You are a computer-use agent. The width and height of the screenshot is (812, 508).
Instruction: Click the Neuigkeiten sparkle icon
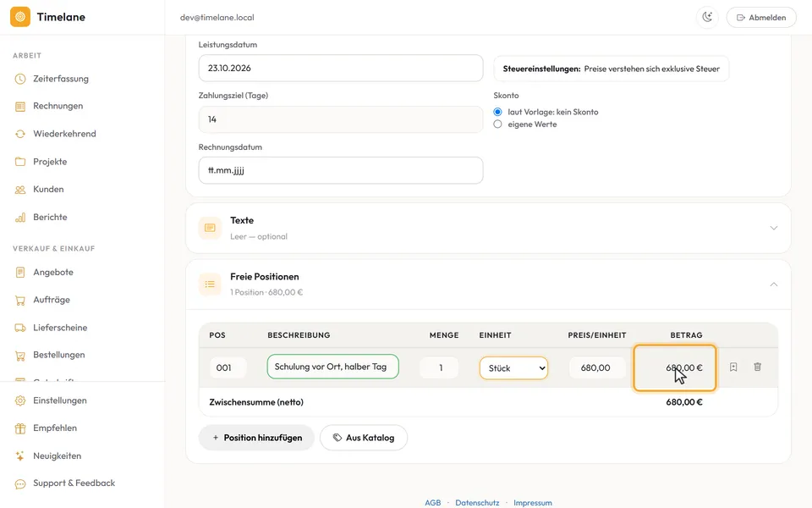20,456
